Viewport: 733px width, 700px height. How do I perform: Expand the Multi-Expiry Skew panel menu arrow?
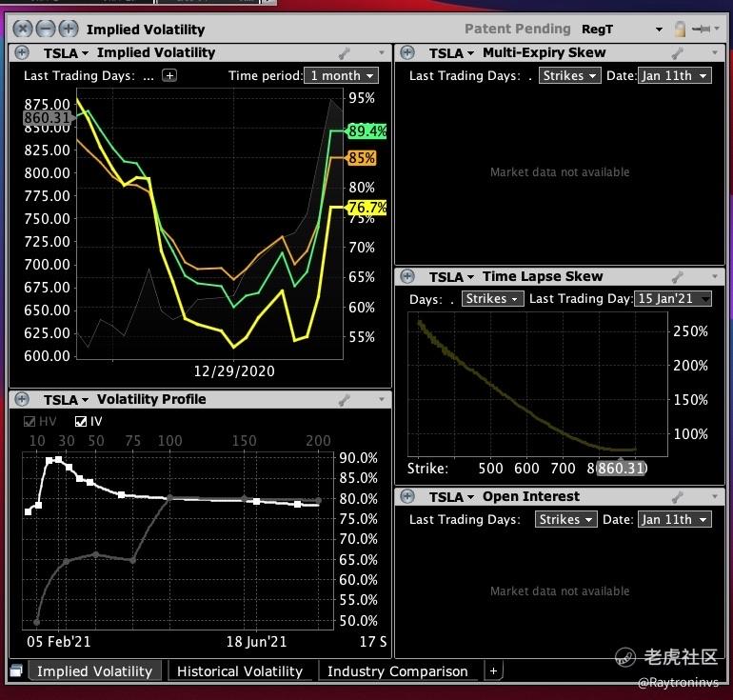point(715,52)
